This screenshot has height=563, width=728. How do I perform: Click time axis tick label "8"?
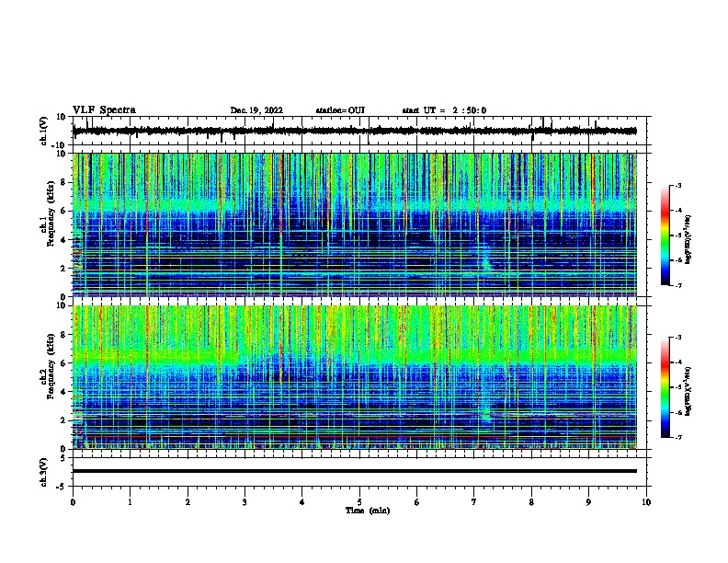point(531,502)
